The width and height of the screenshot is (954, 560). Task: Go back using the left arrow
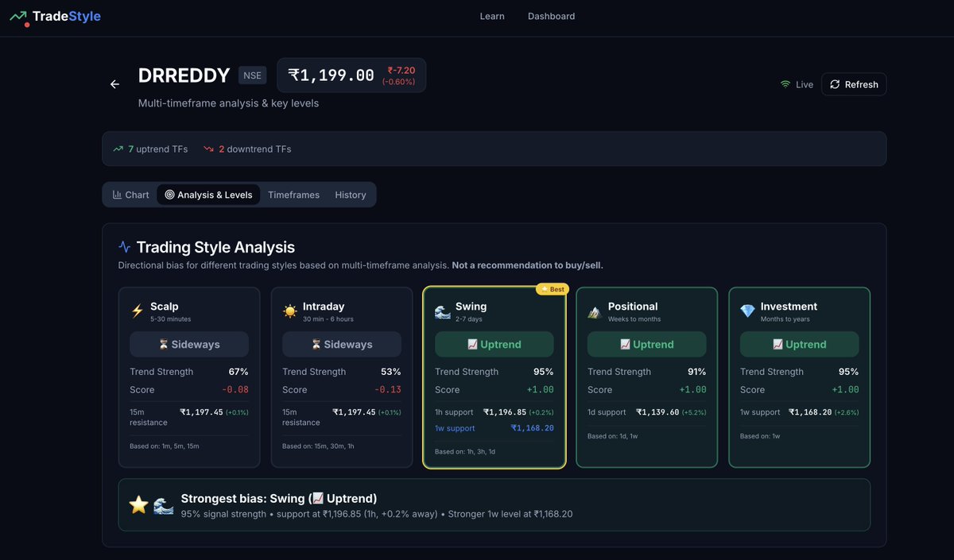coord(114,84)
